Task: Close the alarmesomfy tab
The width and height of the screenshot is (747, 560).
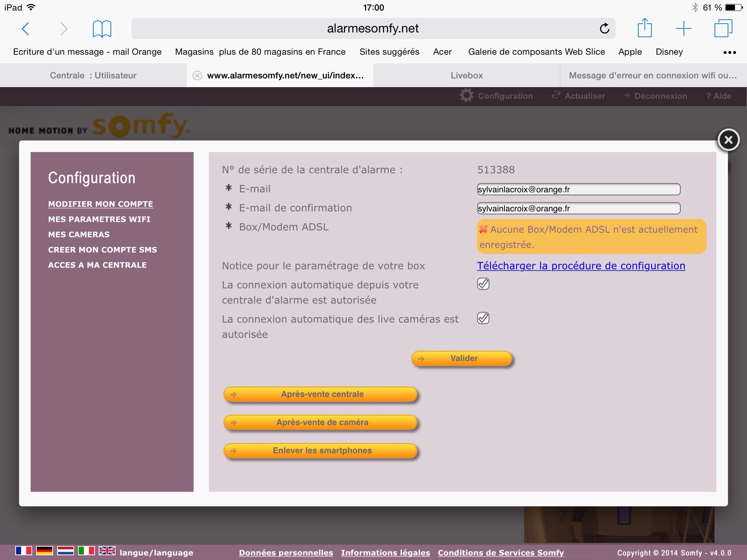Action: (197, 75)
